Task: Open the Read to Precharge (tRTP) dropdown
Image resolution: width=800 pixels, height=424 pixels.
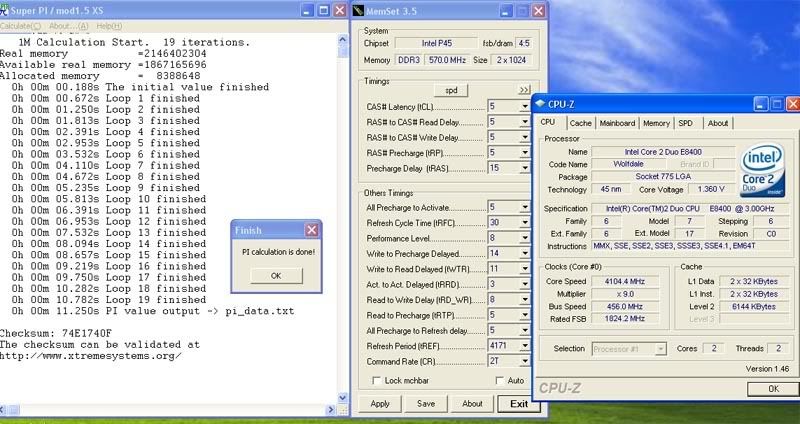Action: pyautogui.click(x=524, y=315)
